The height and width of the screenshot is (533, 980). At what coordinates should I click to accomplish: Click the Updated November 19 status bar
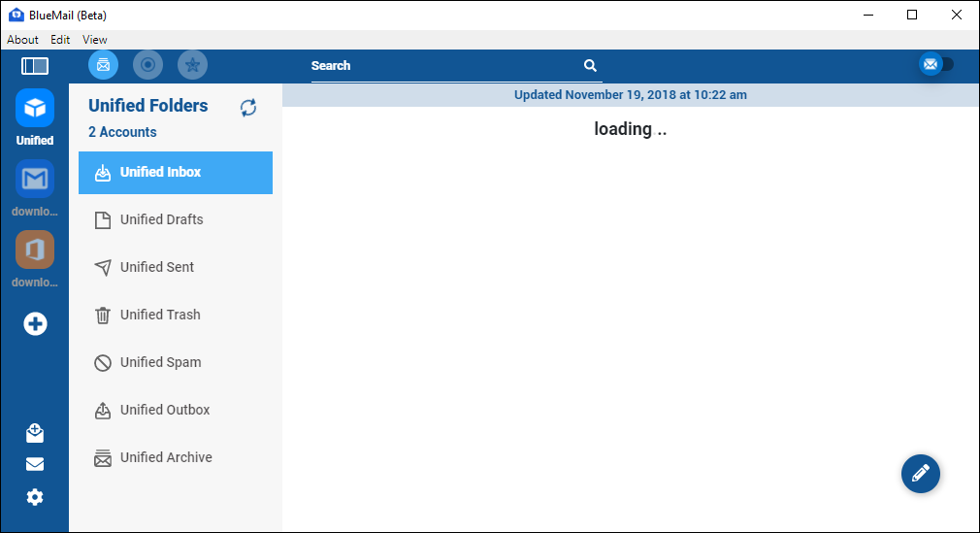point(631,95)
